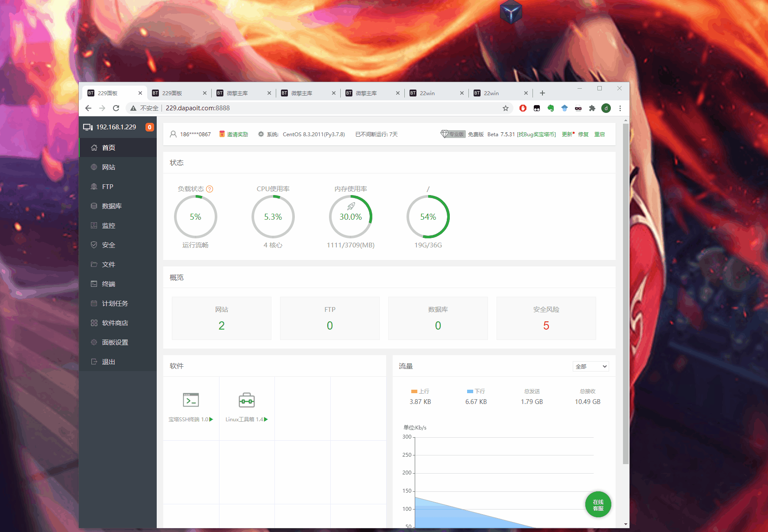Open a new browser tab

[x=542, y=93]
